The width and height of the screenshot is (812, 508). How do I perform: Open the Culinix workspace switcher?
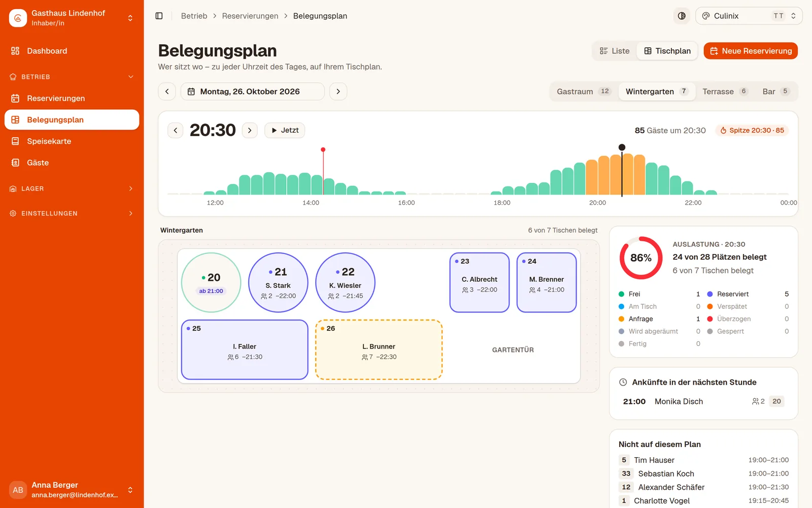pos(749,16)
